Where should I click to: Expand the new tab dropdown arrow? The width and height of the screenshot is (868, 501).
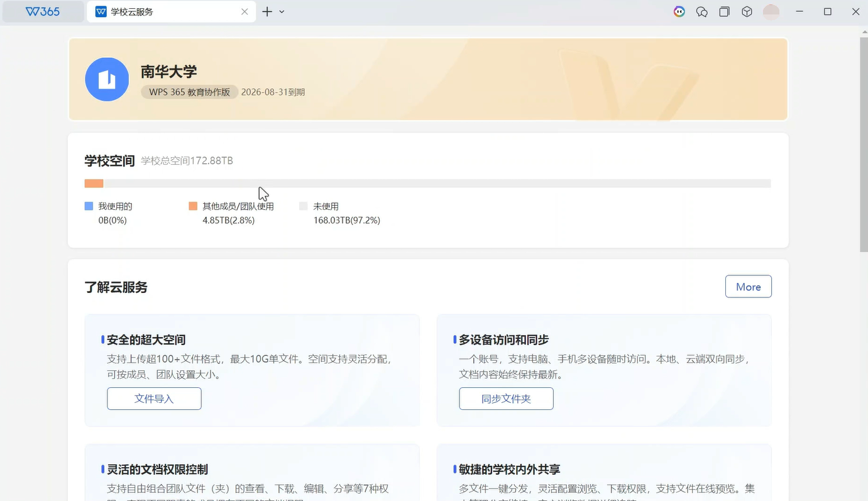click(282, 11)
